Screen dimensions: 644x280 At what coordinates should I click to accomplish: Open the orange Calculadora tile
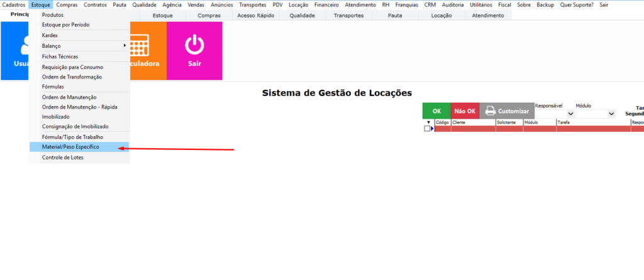click(x=148, y=51)
